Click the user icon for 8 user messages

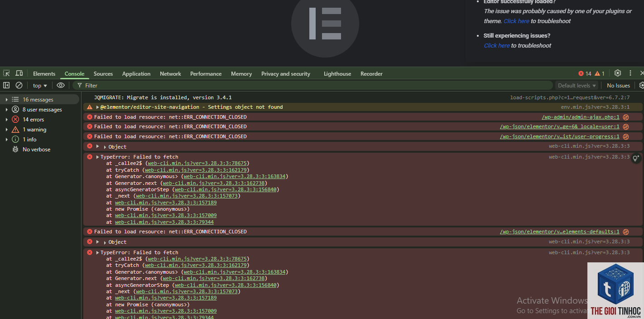[15, 109]
